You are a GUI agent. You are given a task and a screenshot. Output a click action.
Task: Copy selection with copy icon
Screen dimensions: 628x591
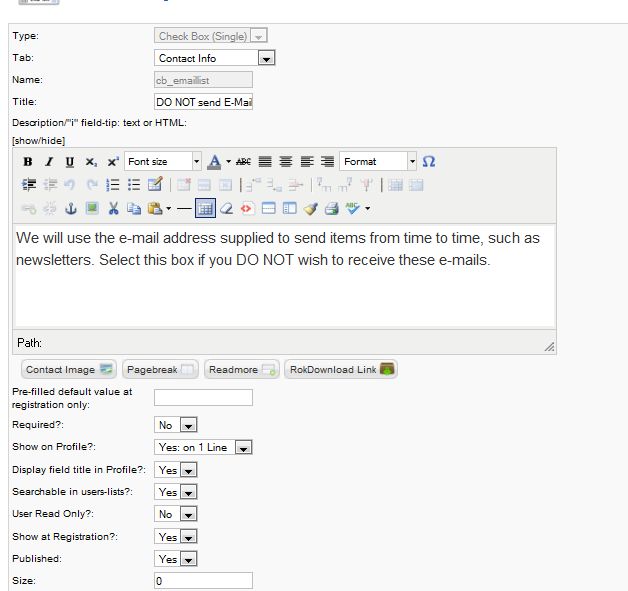pos(134,209)
